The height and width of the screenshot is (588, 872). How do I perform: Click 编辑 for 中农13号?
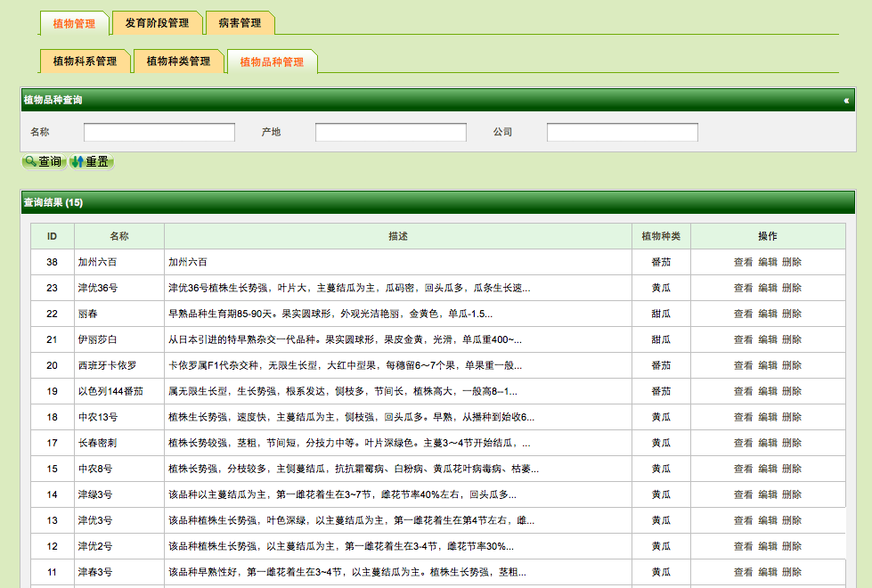click(x=767, y=417)
